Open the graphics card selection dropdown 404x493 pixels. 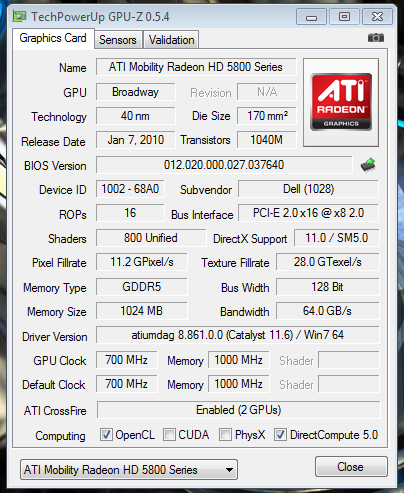(x=129, y=470)
